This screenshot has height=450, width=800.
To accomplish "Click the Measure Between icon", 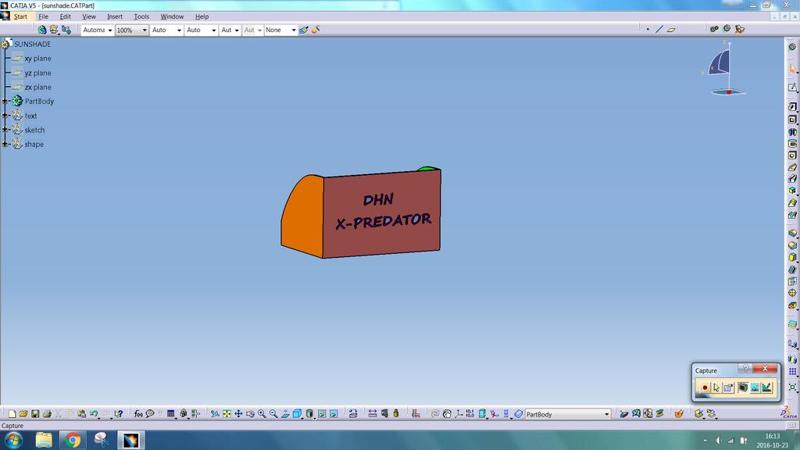I will 372,414.
